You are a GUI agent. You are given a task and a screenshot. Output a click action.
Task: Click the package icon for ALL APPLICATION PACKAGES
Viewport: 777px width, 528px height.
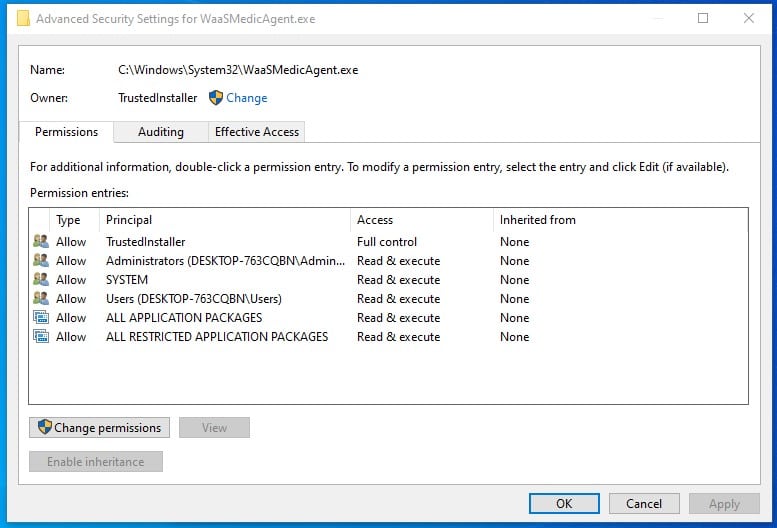41,317
